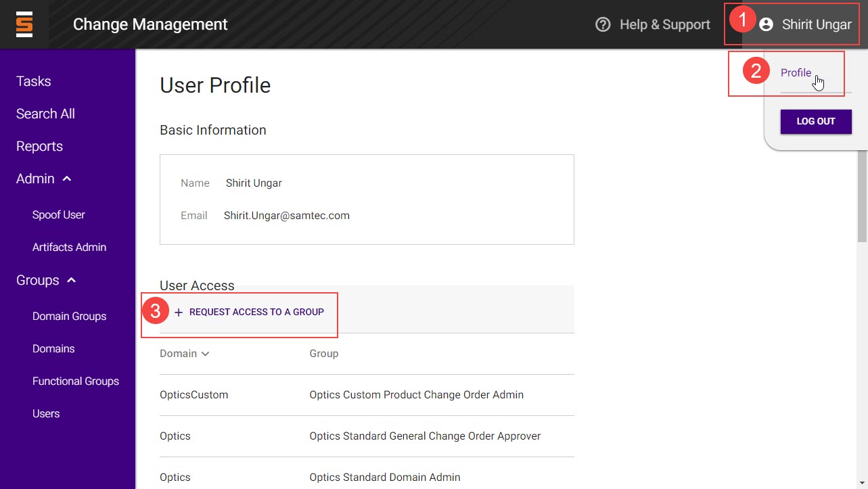Collapse the Groups menu chevron

coord(72,280)
